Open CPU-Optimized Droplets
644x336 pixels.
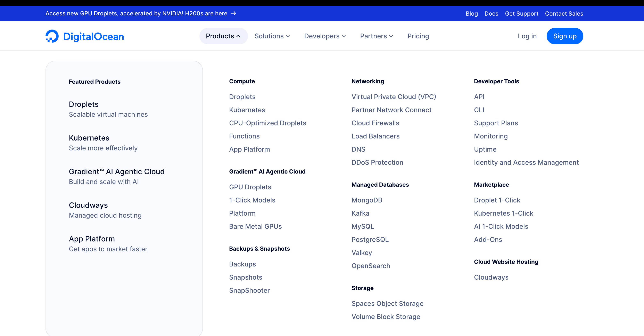[267, 123]
